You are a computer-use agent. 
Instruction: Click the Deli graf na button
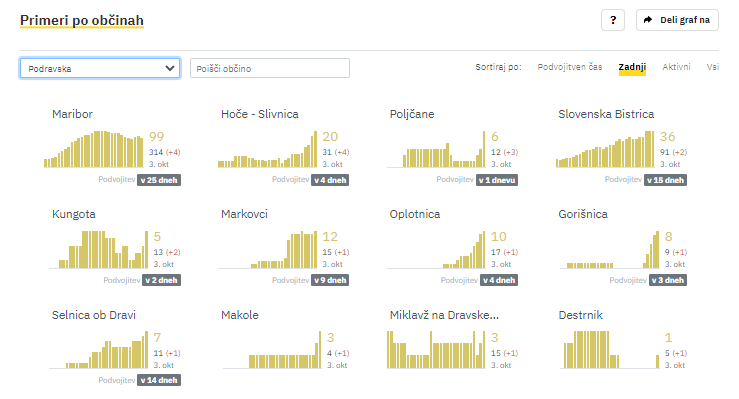coord(677,20)
